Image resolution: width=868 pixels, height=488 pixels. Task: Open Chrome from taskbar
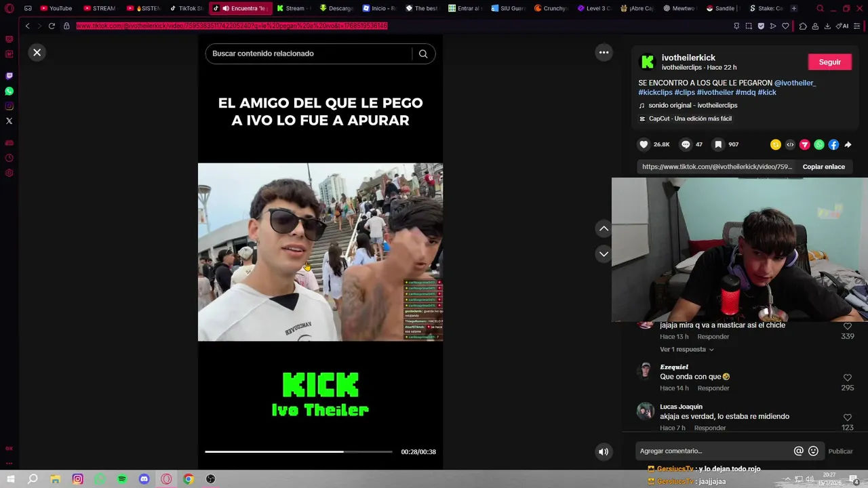coord(189,479)
